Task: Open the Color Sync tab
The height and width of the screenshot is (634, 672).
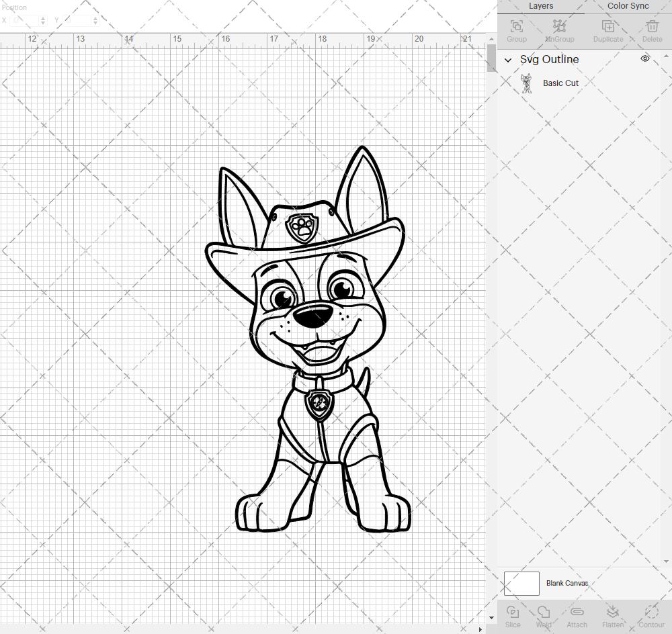Action: (628, 6)
